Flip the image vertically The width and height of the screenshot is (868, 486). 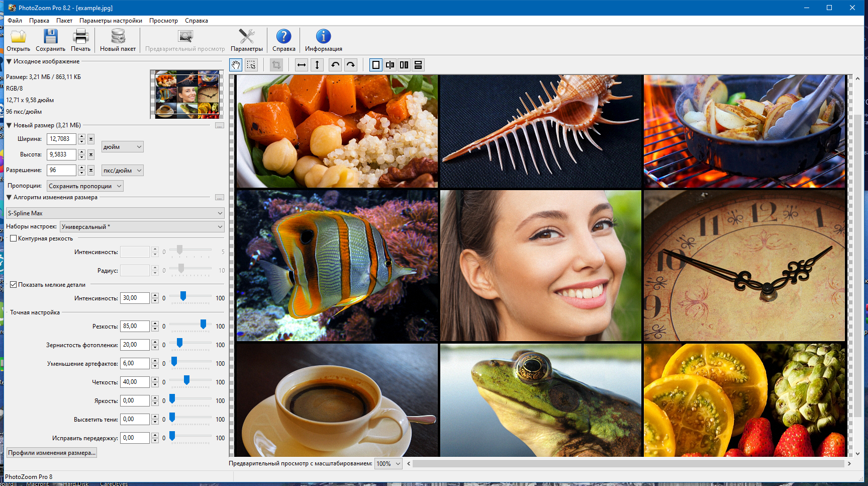click(317, 65)
